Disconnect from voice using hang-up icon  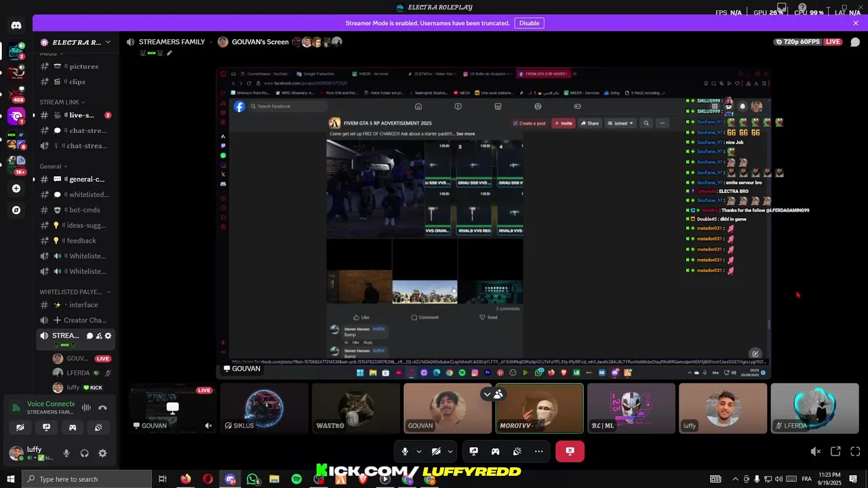tap(102, 407)
